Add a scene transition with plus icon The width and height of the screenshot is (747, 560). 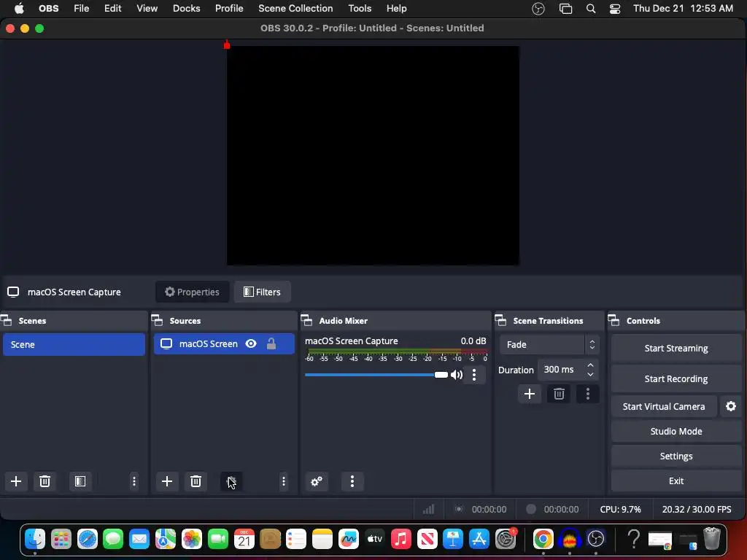[x=530, y=394]
